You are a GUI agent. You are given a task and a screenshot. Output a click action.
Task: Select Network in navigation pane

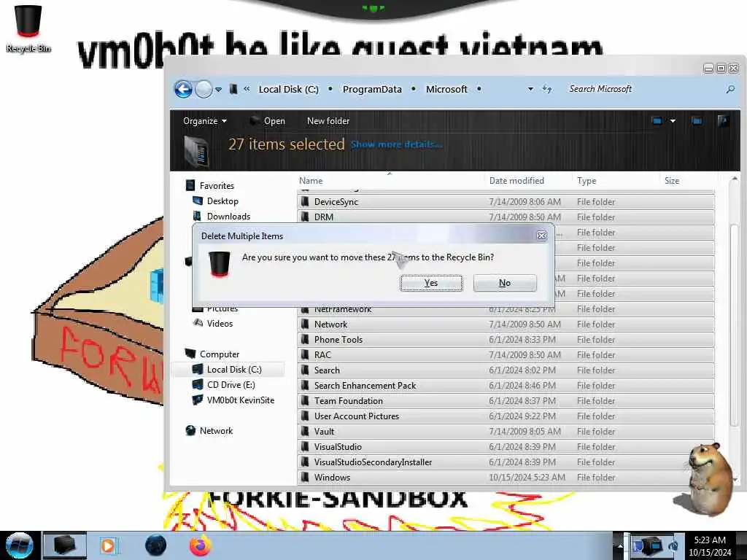(216, 430)
